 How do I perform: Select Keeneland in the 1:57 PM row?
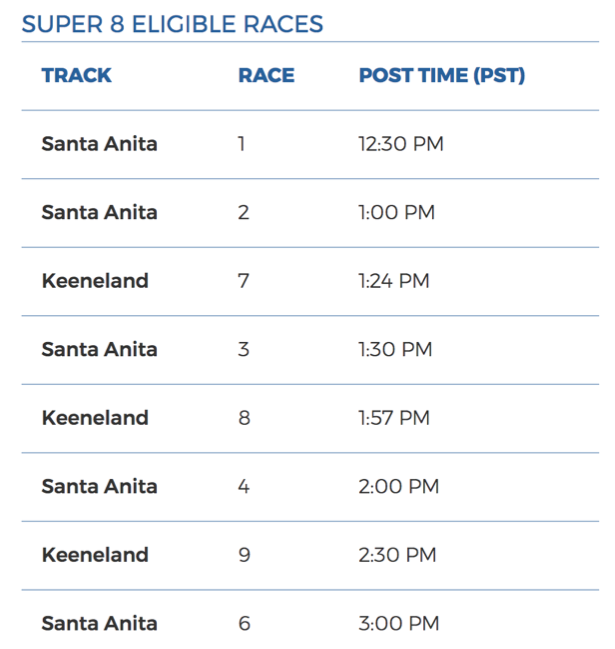coord(95,418)
